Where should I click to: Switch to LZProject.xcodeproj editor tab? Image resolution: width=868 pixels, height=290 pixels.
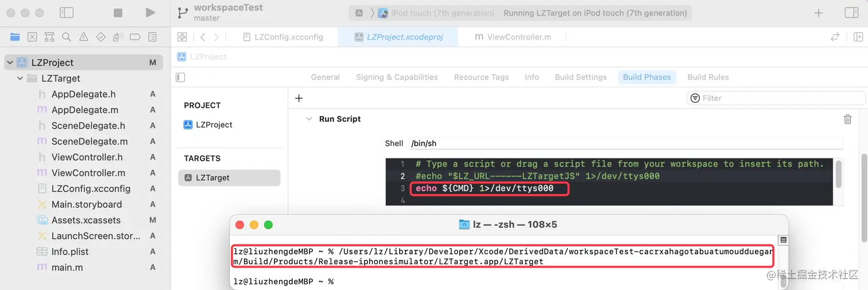398,37
